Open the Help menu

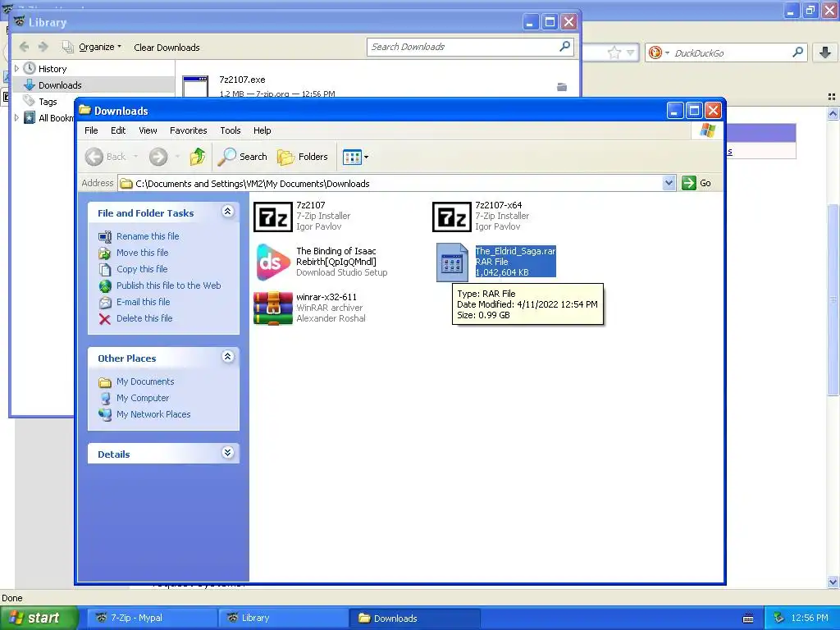pyautogui.click(x=262, y=130)
